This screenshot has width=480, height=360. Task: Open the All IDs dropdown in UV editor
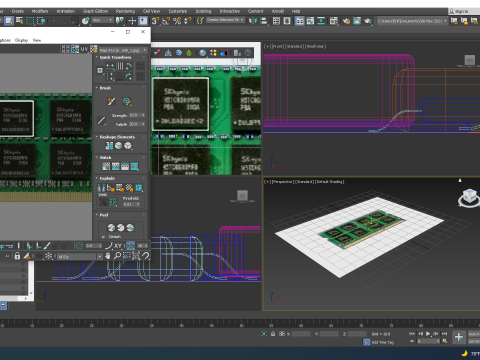(x=79, y=257)
